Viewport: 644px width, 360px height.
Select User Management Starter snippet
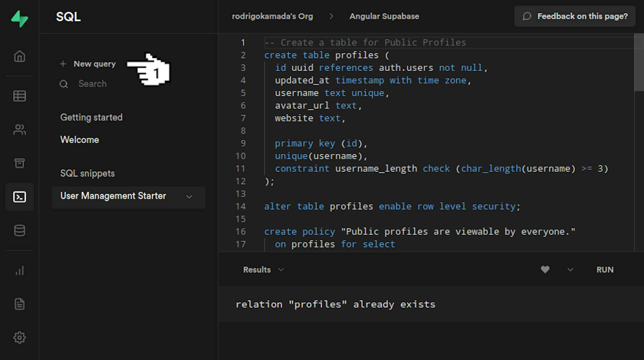(x=113, y=196)
